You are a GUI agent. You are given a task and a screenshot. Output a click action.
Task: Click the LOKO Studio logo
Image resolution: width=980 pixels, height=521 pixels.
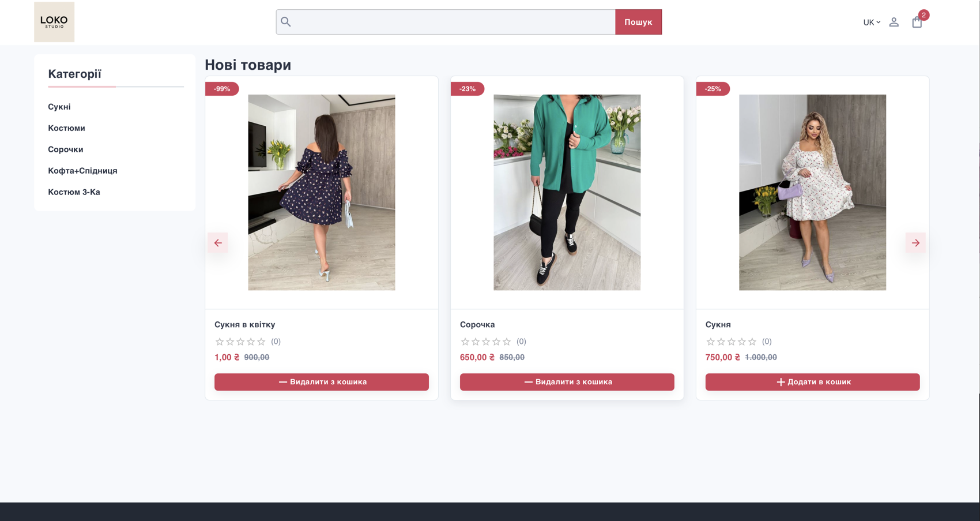[54, 22]
